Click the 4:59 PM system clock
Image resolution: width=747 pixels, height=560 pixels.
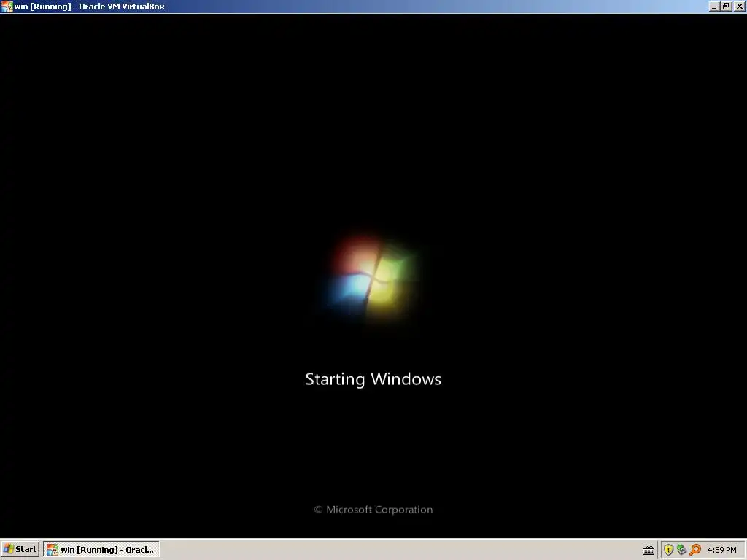point(722,550)
